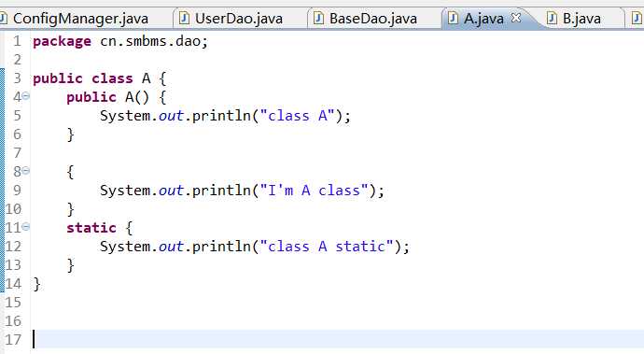Click println on line 9
The height and width of the screenshot is (354, 644).
click(x=221, y=191)
